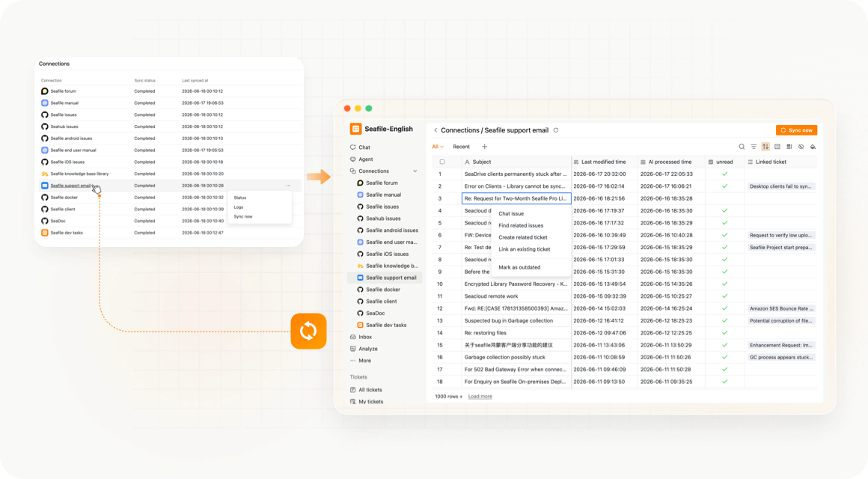Click refresh icon beside Seafile support email title
The image size is (868, 479).
pyautogui.click(x=556, y=130)
